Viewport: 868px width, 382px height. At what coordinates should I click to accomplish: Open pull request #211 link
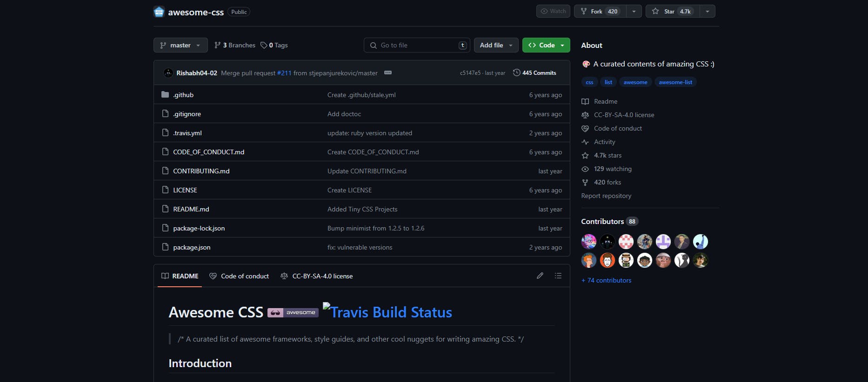(x=284, y=73)
